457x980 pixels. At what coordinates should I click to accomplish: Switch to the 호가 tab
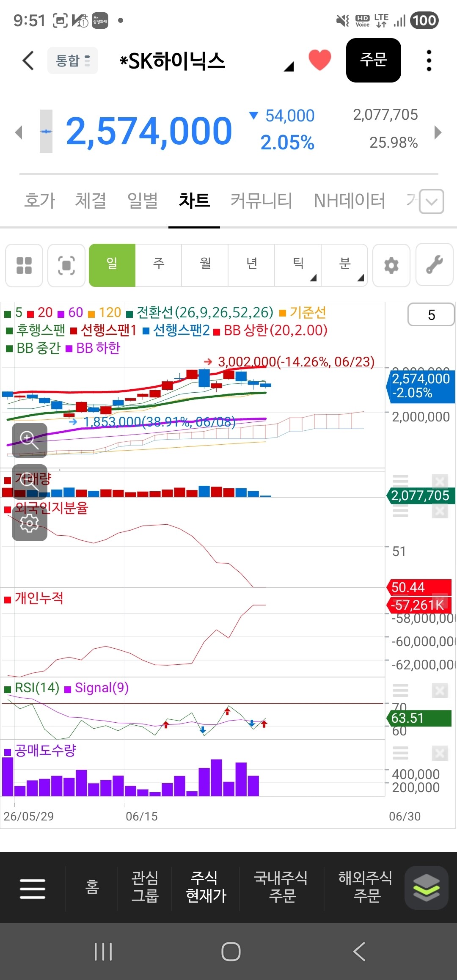click(40, 200)
